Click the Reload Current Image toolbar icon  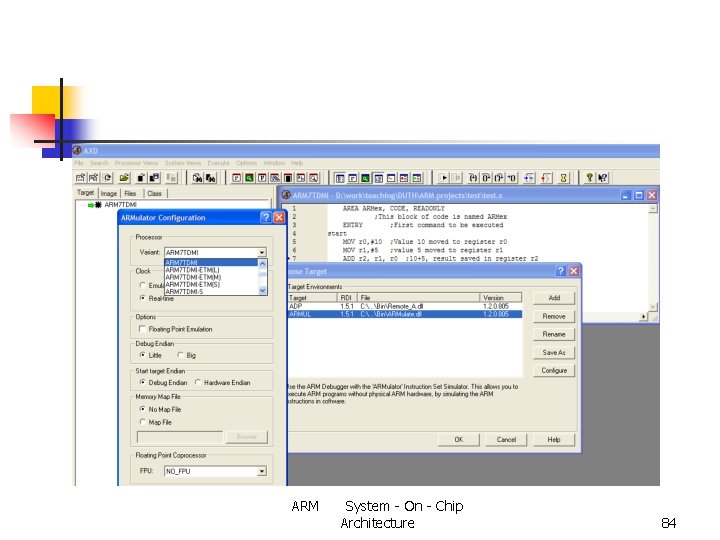107,178
